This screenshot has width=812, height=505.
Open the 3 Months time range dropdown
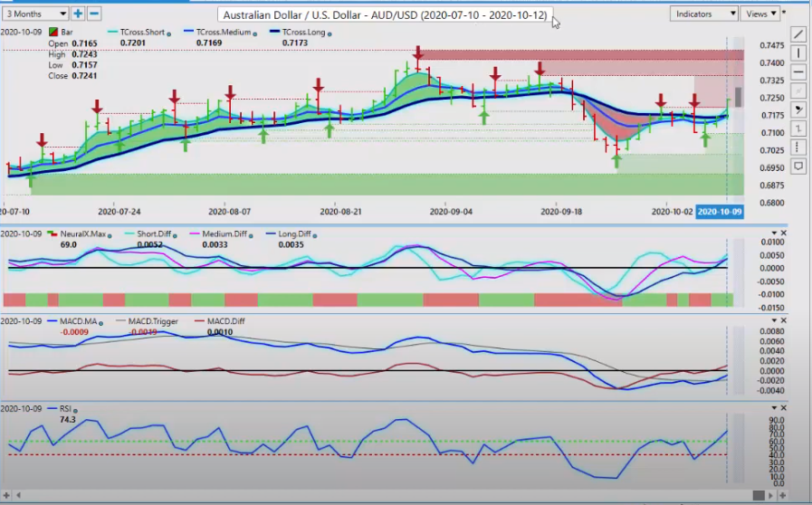35,14
